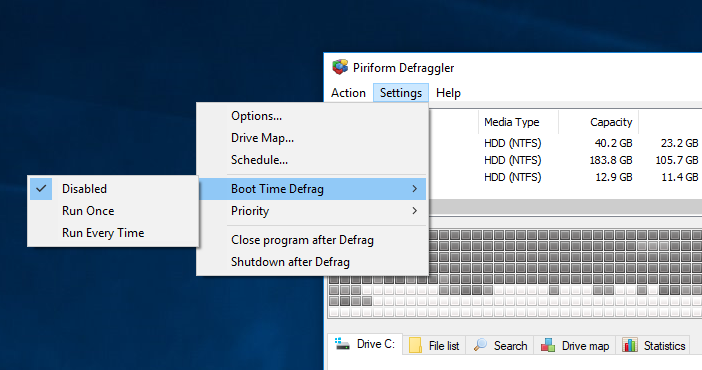Sort drives by Capacity column header
This screenshot has height=370, width=702.
(x=611, y=122)
